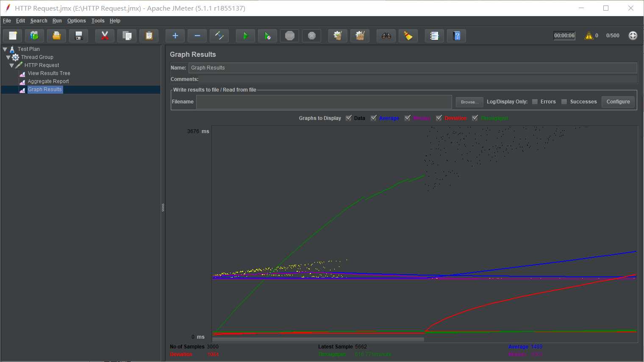The image size is (644, 362).
Task: Click the Collapse All minus icon
Action: tap(197, 36)
